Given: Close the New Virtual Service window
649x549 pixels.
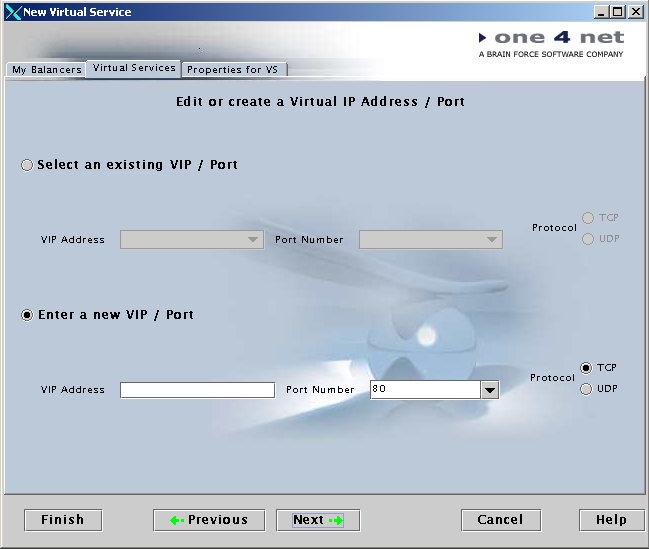Looking at the screenshot, I should 635,12.
